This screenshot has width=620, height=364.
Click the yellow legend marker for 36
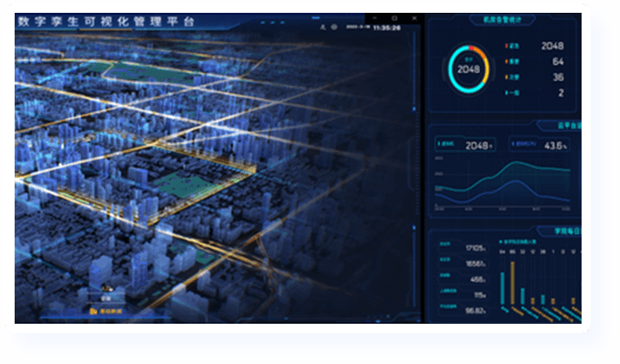(507, 77)
